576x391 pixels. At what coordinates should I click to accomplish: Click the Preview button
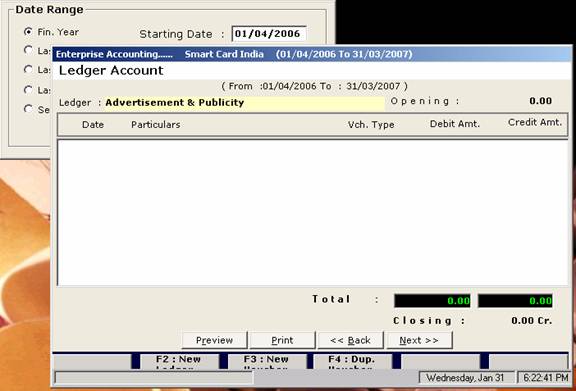[x=215, y=340]
